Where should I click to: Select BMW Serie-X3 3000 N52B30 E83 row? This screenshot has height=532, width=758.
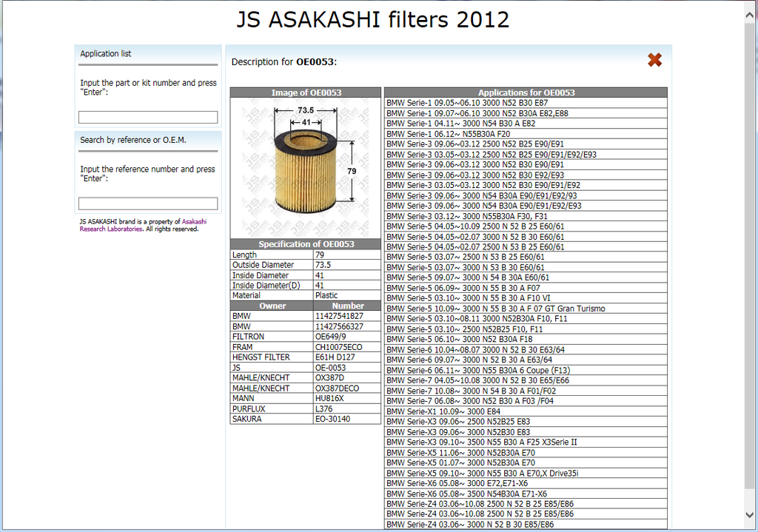click(526, 432)
